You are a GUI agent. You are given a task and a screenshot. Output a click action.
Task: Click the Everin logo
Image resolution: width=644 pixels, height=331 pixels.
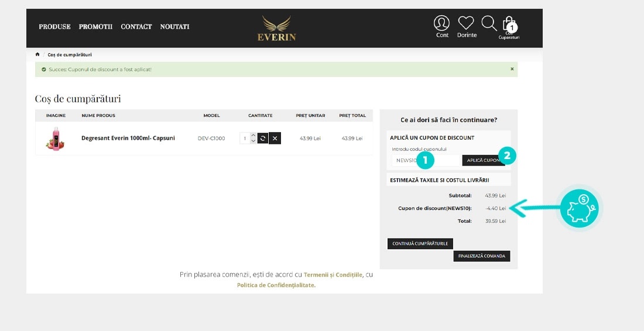point(277,28)
